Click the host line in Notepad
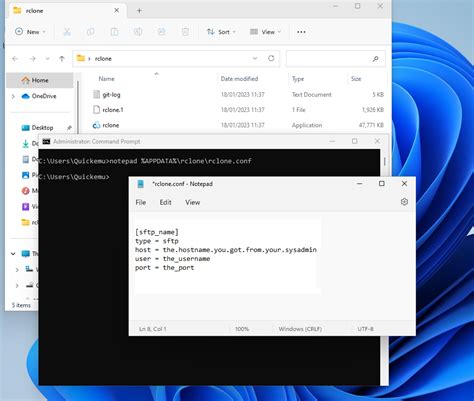The height and width of the screenshot is (401, 474). click(226, 250)
